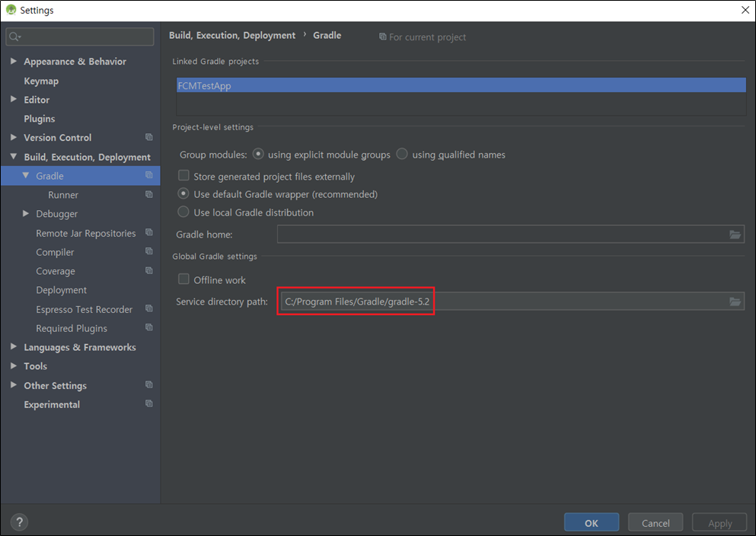This screenshot has width=756, height=536.
Task: Click the project-level icon beside Espresso Test Recorder
Action: point(149,308)
